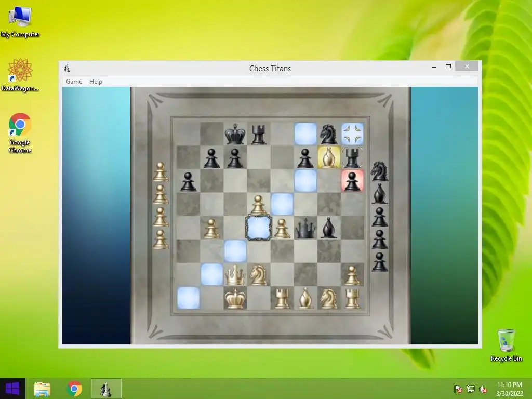Click the black knight on the top row
Viewport: 532px width, 399px height.
[x=328, y=134]
